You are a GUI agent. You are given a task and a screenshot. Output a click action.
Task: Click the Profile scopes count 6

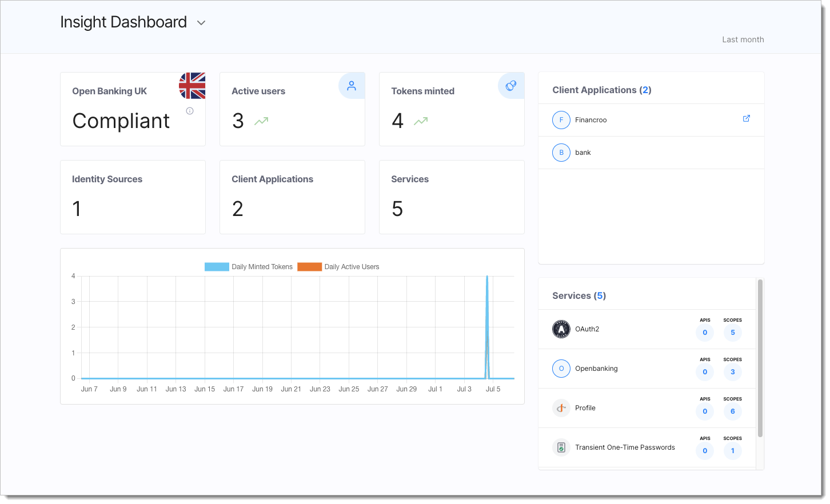pos(733,411)
